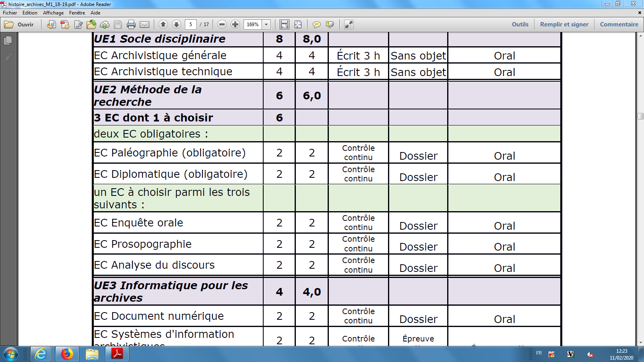This screenshot has width=644, height=362.
Task: Send file by email envelope icon
Action: click(144, 25)
